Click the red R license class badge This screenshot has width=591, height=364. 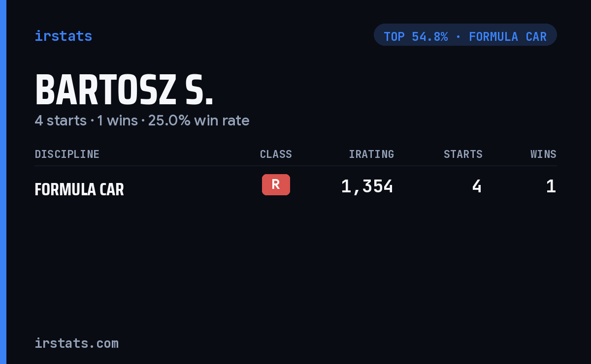[x=276, y=185]
